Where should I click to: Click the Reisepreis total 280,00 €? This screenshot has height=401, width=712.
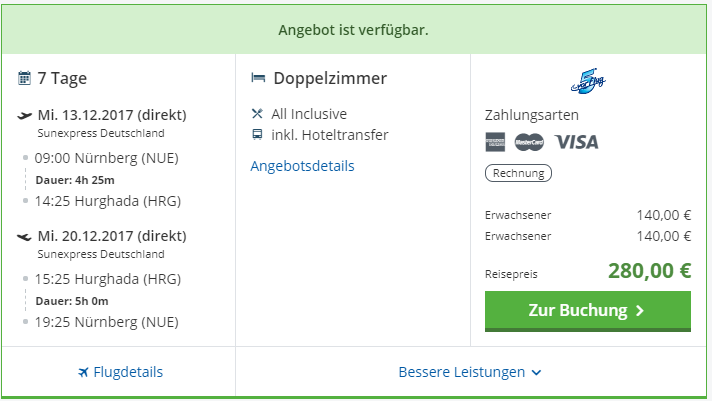[649, 271]
